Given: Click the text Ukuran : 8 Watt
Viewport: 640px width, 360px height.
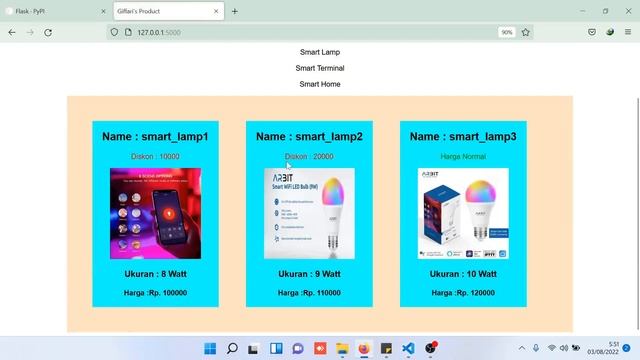Looking at the screenshot, I should 156,274.
